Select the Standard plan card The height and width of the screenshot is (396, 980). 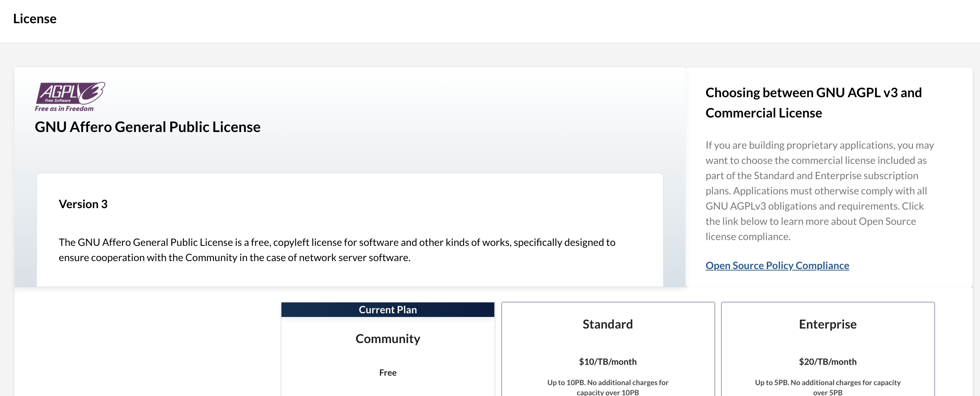[x=608, y=342]
